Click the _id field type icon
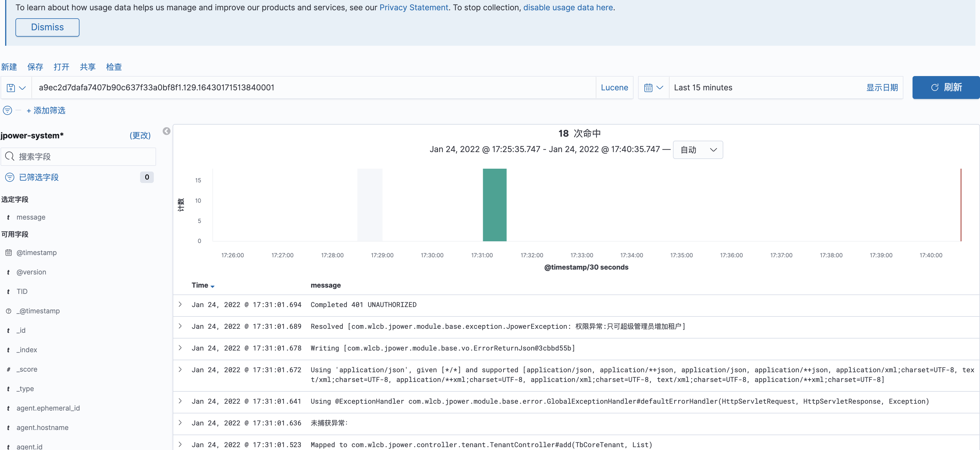This screenshot has height=450, width=980. pos(8,330)
